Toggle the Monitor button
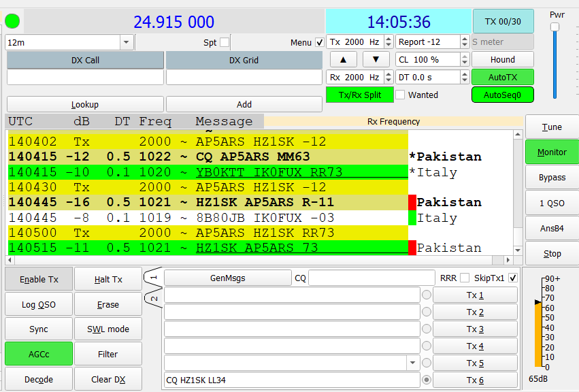This screenshot has width=579, height=392. [x=552, y=152]
